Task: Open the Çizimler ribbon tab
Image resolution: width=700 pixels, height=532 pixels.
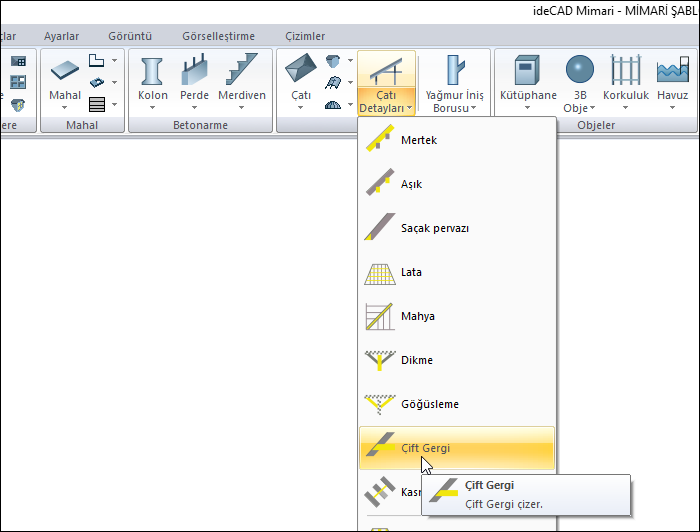Action: pos(305,36)
